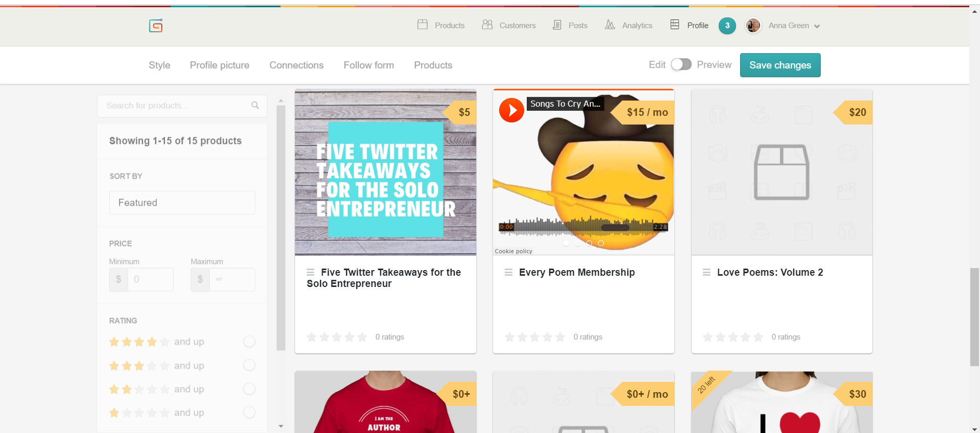Screen dimensions: 980x433
Task: Open the Analytics icon in the header
Action: click(609, 25)
